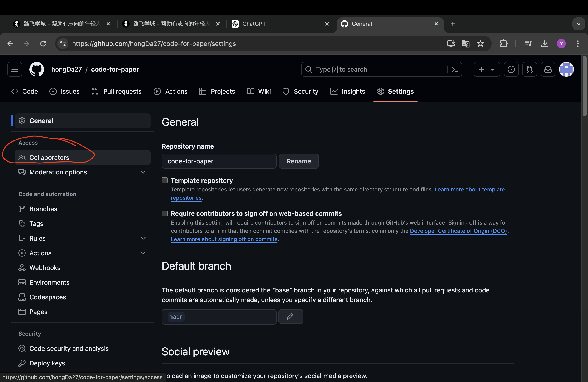
Task: Click the install app icon in address bar
Action: click(451, 44)
